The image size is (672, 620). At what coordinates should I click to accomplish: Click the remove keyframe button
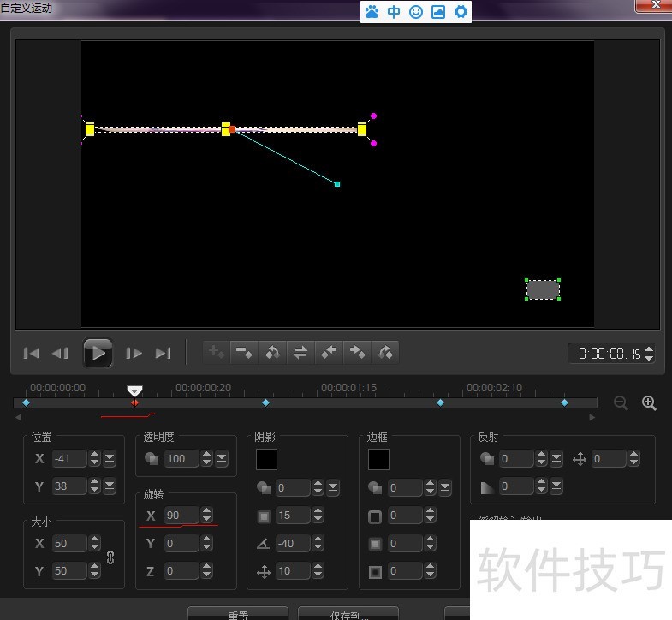(245, 352)
